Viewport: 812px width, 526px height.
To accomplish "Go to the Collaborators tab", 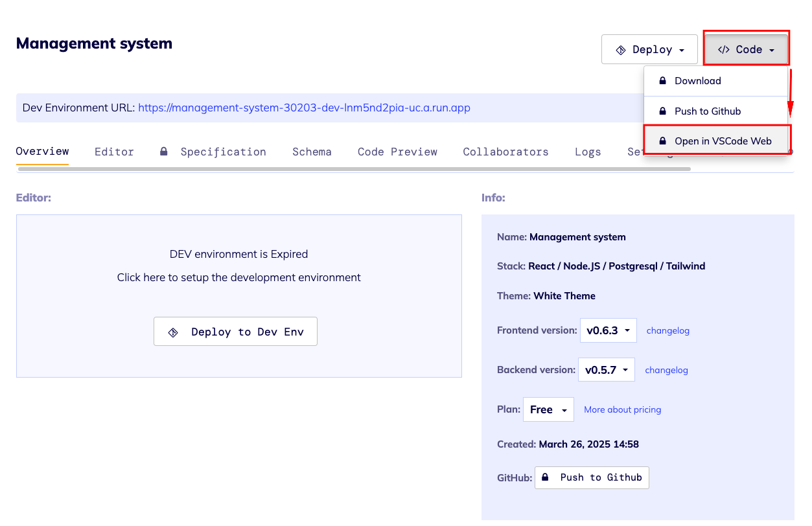I will click(505, 152).
